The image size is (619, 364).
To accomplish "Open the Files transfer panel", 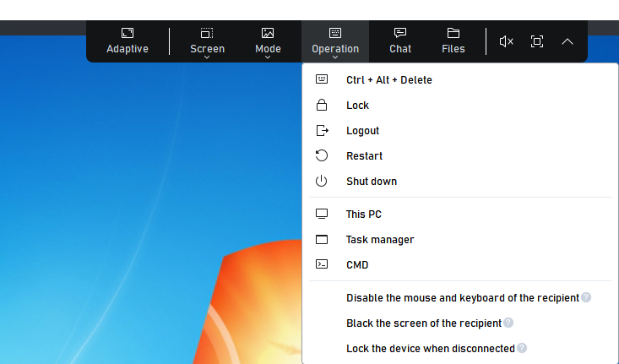I will [453, 41].
